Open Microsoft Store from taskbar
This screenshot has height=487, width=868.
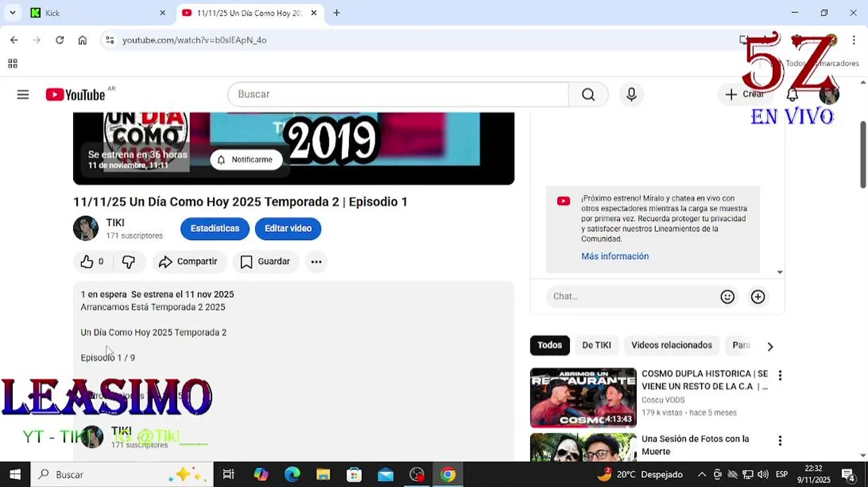(x=354, y=475)
